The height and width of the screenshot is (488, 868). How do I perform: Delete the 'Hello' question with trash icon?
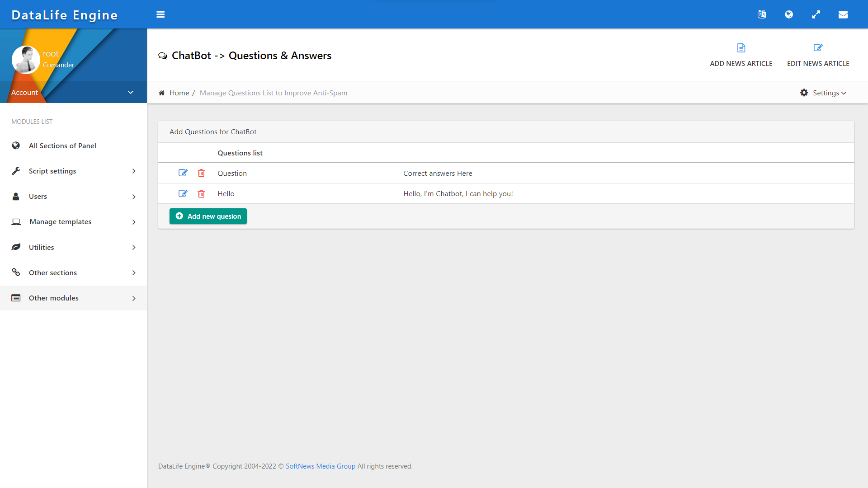coord(201,193)
